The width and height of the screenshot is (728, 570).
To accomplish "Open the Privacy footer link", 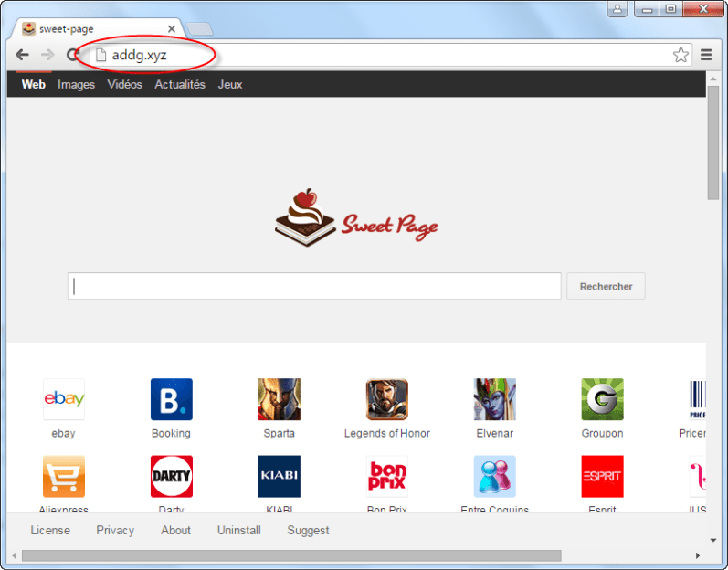I will pyautogui.click(x=115, y=531).
